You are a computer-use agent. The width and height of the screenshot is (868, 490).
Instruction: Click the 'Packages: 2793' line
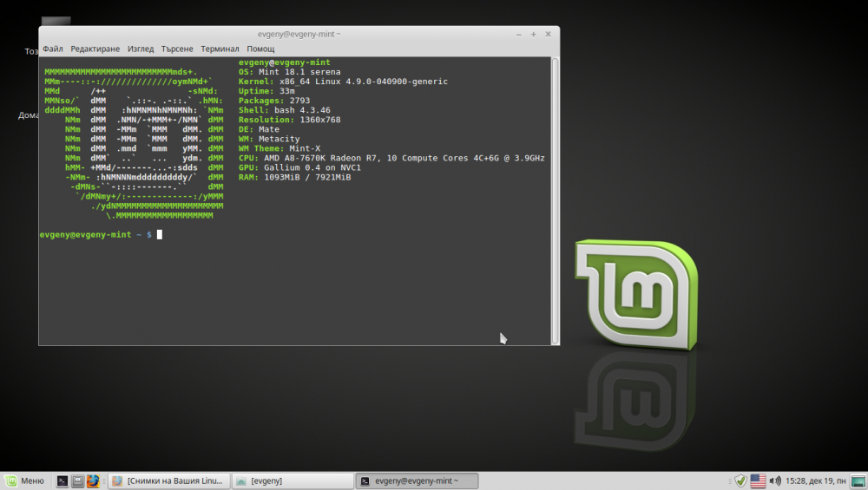click(274, 101)
